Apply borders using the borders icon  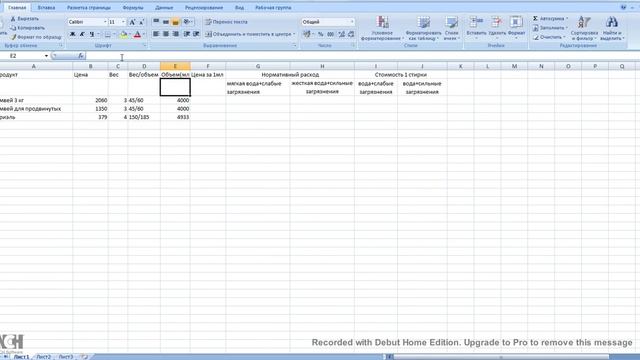(107, 35)
